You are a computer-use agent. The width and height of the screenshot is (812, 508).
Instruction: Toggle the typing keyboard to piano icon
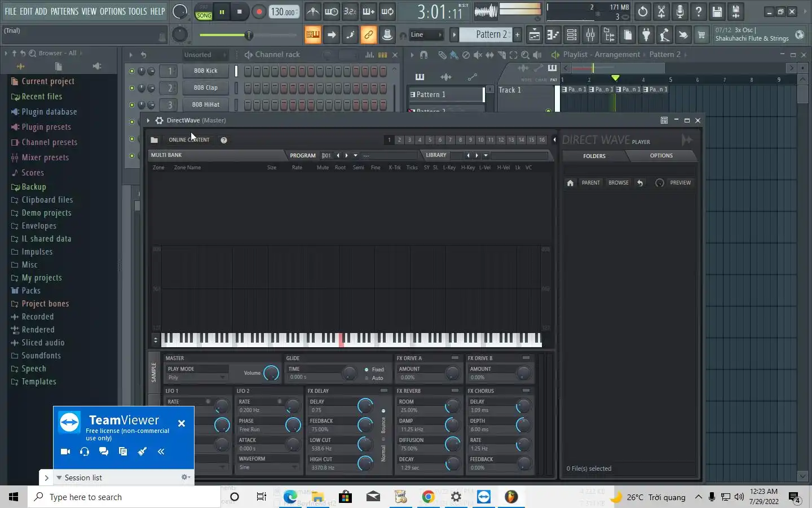coord(312,35)
